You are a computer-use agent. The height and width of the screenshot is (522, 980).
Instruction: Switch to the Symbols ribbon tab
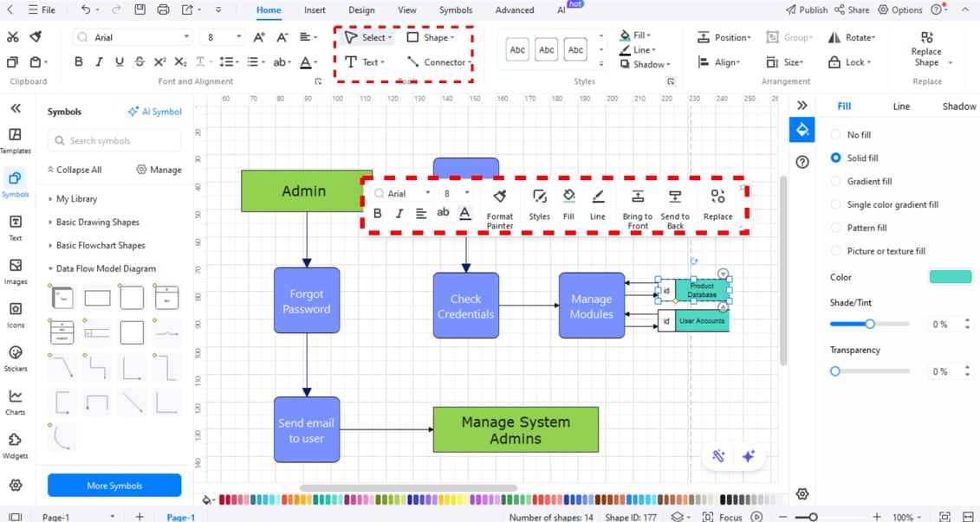coord(456,10)
